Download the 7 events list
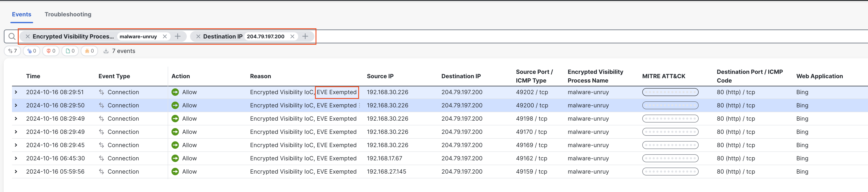 [106, 51]
